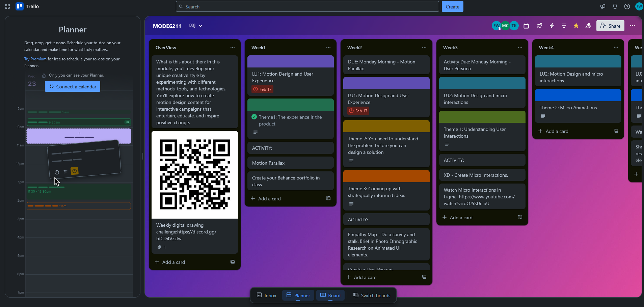
Task: Open Watch Micro Interactions in Figma card
Action: [x=482, y=197]
